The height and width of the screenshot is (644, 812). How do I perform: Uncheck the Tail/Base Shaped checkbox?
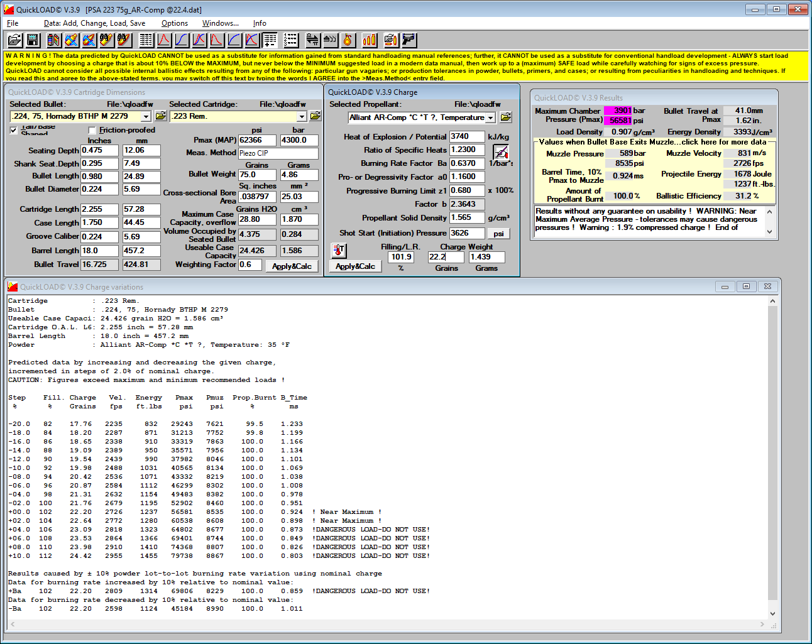coord(14,130)
